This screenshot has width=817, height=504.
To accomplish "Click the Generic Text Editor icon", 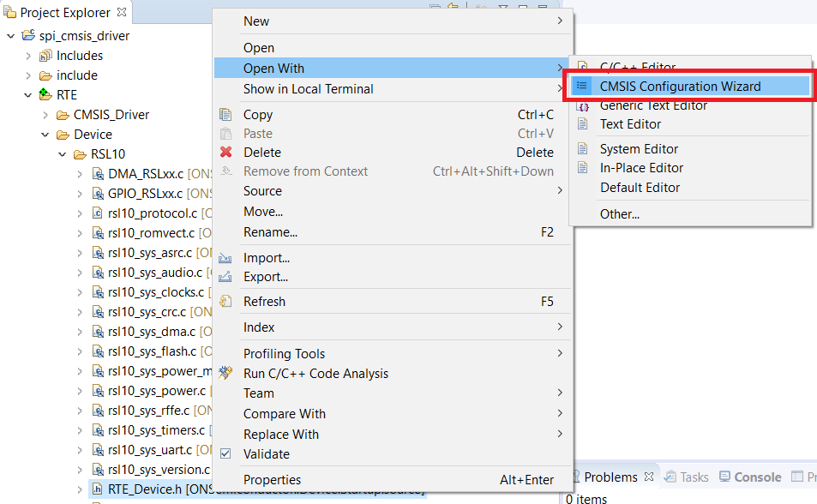I will [x=585, y=105].
